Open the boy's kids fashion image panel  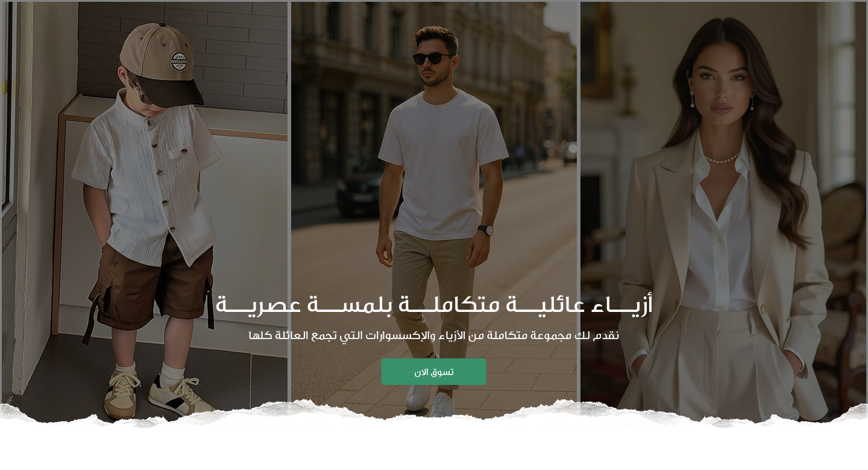(x=145, y=211)
